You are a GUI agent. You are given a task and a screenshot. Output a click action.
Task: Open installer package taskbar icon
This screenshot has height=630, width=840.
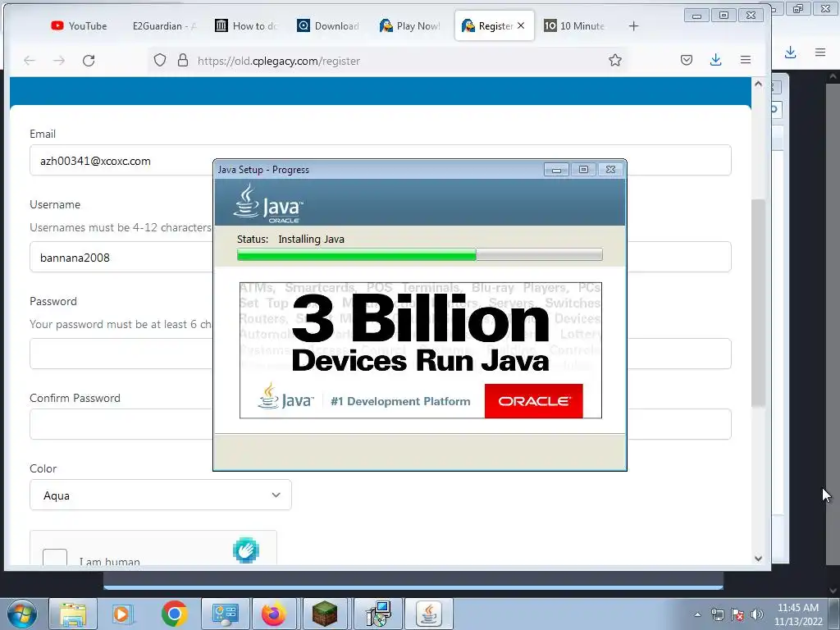[x=378, y=614]
